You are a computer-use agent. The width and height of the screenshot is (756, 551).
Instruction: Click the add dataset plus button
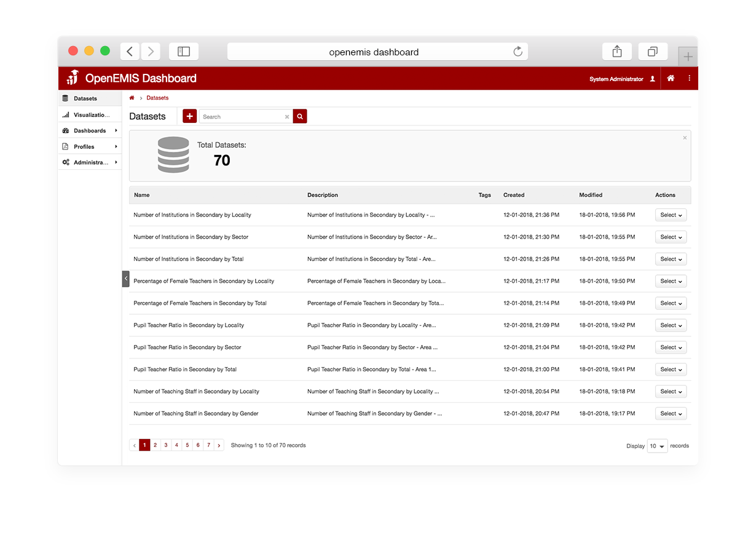tap(190, 116)
